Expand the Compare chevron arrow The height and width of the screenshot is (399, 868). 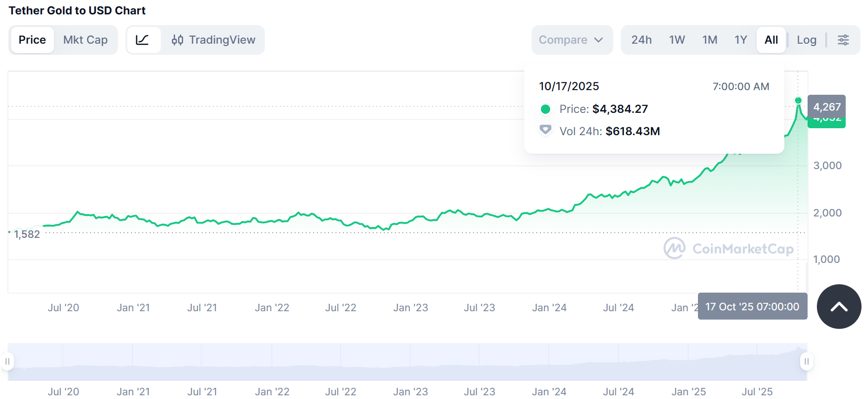(599, 40)
